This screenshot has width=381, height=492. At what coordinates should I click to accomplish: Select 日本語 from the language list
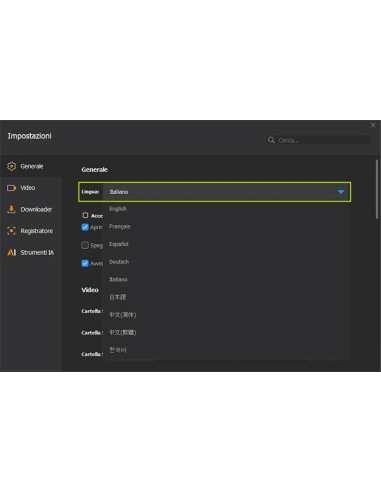click(x=226, y=297)
